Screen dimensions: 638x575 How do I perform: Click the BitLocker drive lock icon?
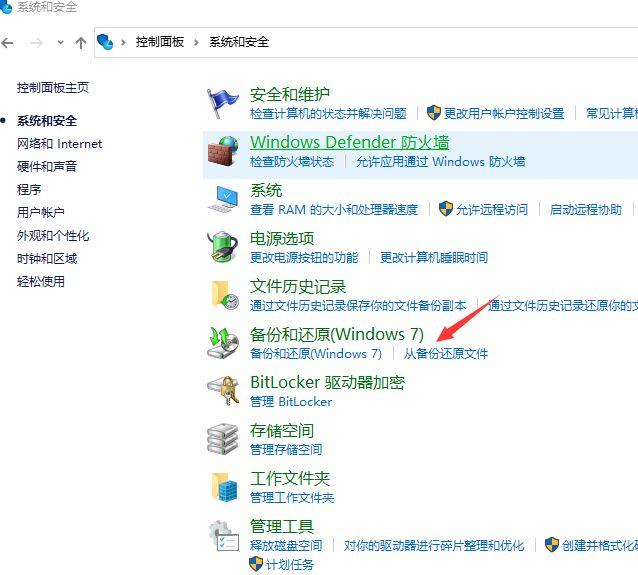point(223,391)
